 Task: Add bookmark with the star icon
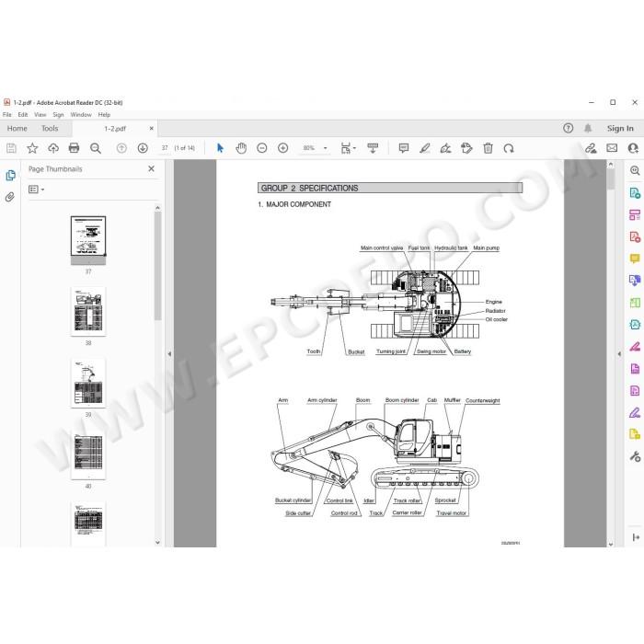32,148
